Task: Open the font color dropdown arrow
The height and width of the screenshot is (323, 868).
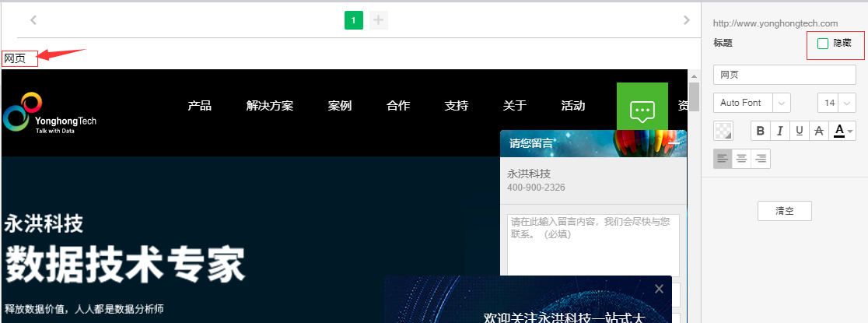Action: pyautogui.click(x=850, y=131)
